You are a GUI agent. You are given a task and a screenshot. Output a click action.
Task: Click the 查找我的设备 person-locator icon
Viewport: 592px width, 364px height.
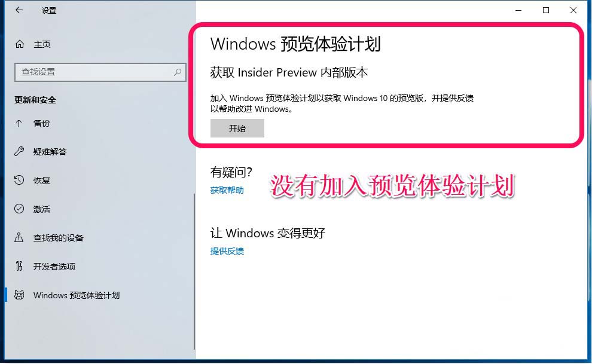[19, 238]
